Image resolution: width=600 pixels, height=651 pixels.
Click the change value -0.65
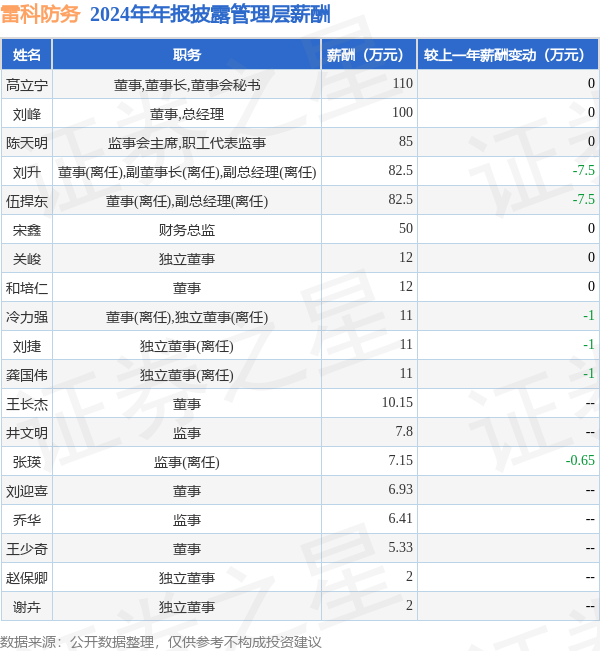click(x=580, y=460)
